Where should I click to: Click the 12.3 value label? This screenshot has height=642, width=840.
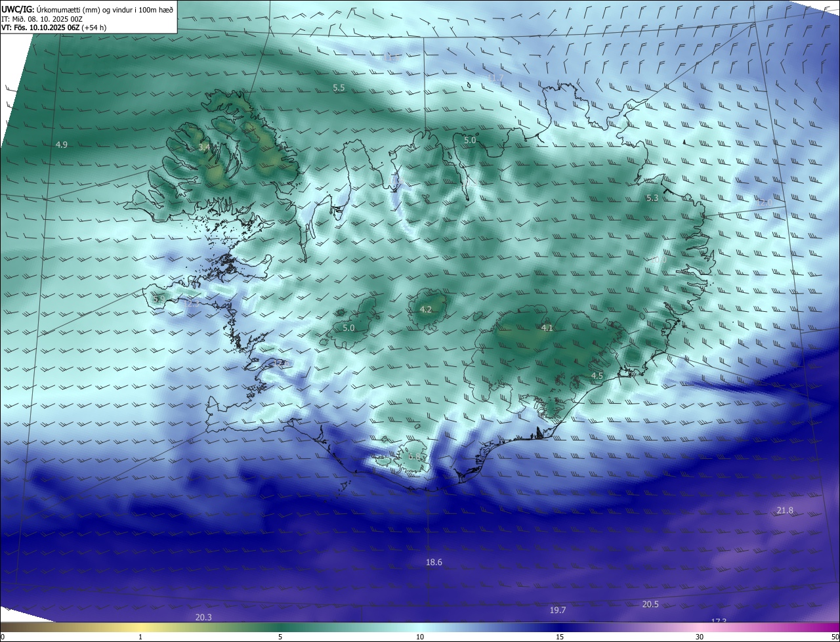192,303
